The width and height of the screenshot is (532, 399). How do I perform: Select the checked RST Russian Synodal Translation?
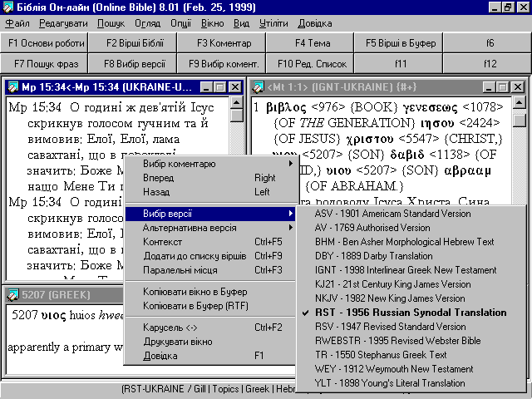[411, 313]
